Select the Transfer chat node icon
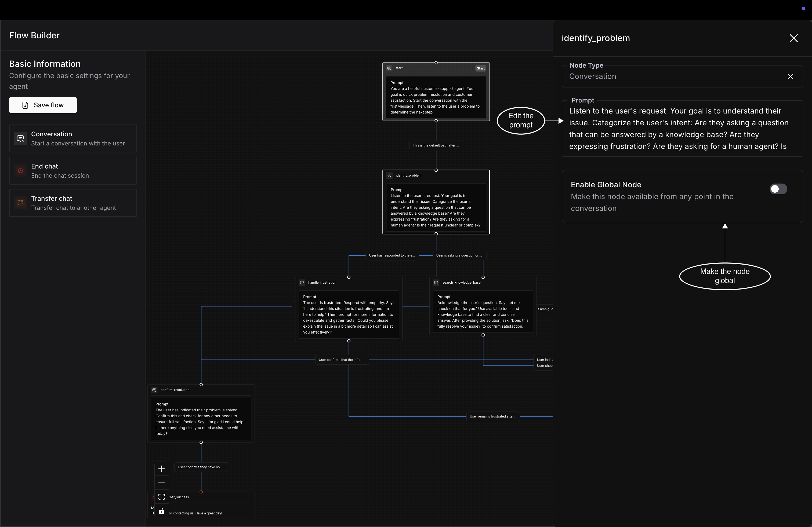This screenshot has height=527, width=812. click(x=20, y=203)
